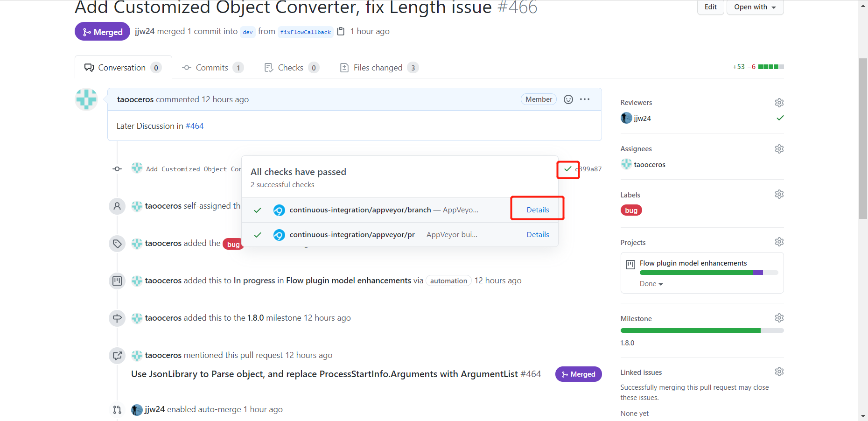Viewport: 868px width, 421px height.
Task: Expand the Done project column dropdown
Action: (651, 284)
